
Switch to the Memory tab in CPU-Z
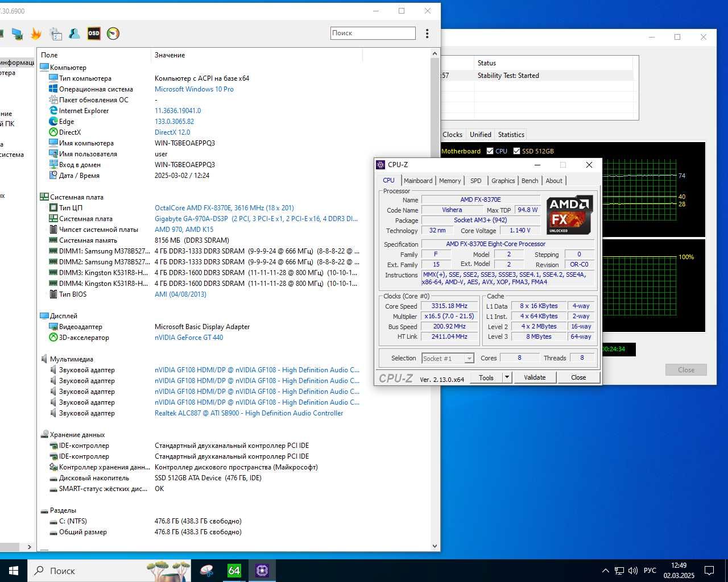pyautogui.click(x=450, y=181)
